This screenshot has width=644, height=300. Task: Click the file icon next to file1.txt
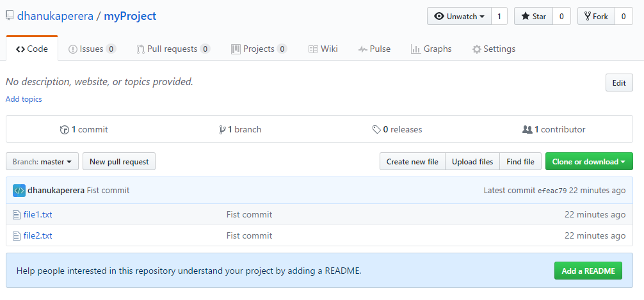coord(17,215)
